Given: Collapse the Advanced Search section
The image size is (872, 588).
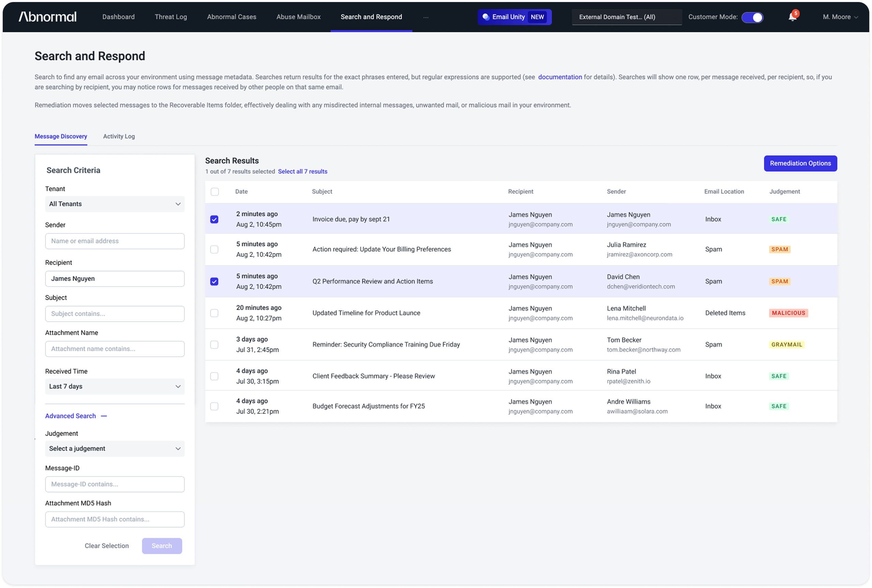Looking at the screenshot, I should pos(76,416).
